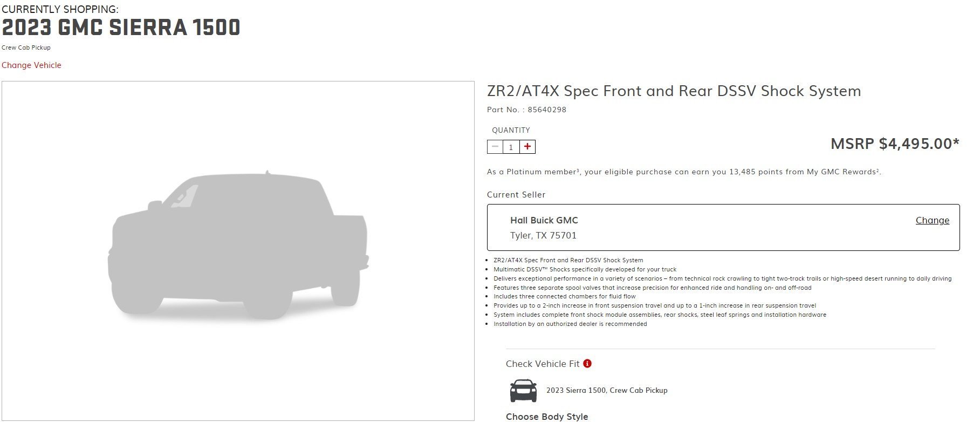
Task: Click the Check Vehicle Fit info icon
Action: tap(587, 364)
